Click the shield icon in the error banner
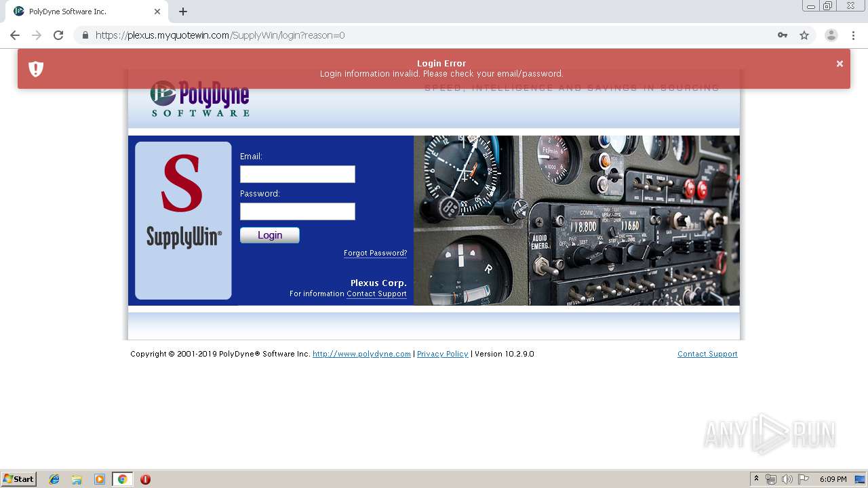This screenshot has width=868, height=488. 36,68
